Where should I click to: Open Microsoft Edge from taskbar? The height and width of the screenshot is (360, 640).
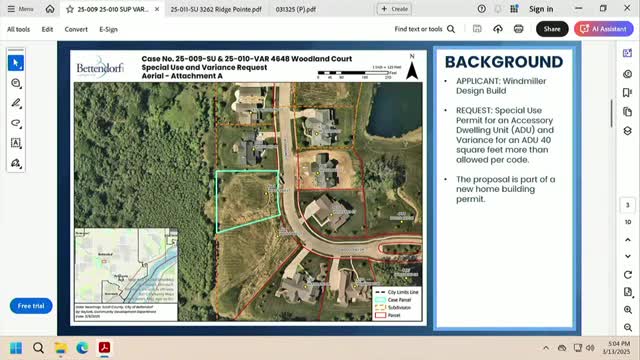82,348
